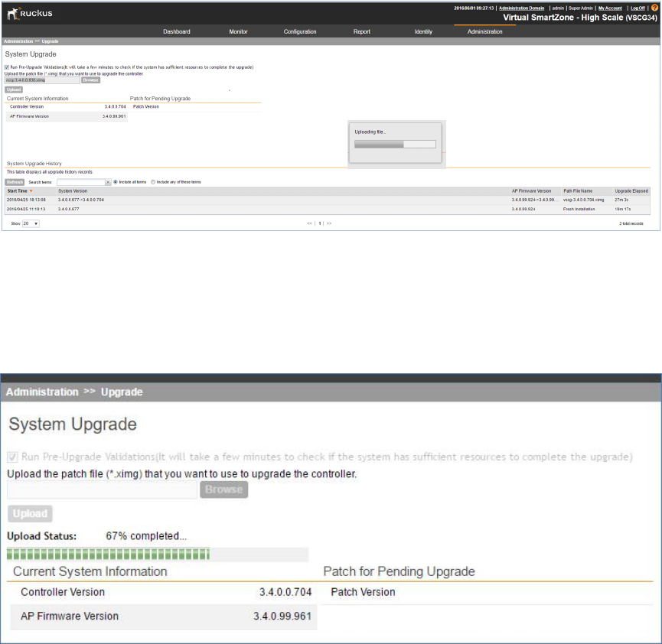
Task: Open the Monitor menu
Action: pos(238,31)
